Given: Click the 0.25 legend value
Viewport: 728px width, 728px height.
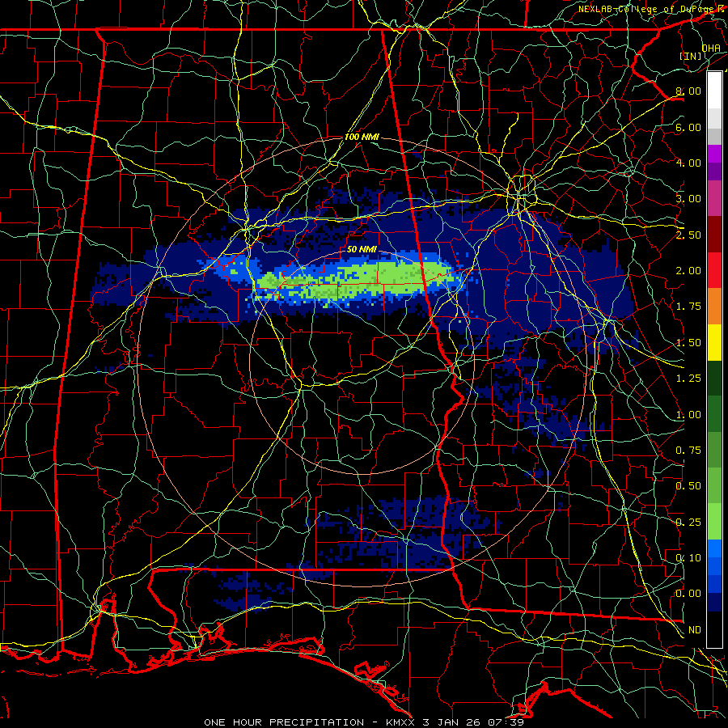Looking at the screenshot, I should click(x=688, y=523).
